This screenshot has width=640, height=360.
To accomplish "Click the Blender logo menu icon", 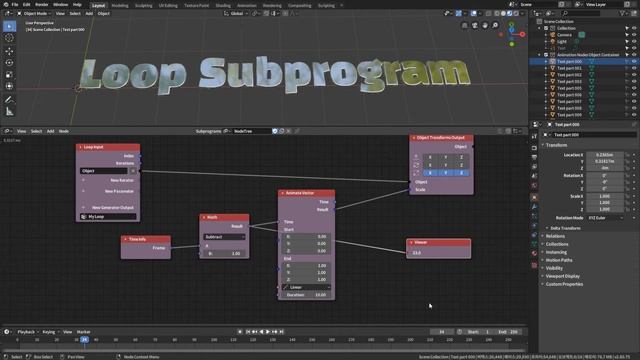I will click(x=6, y=4).
